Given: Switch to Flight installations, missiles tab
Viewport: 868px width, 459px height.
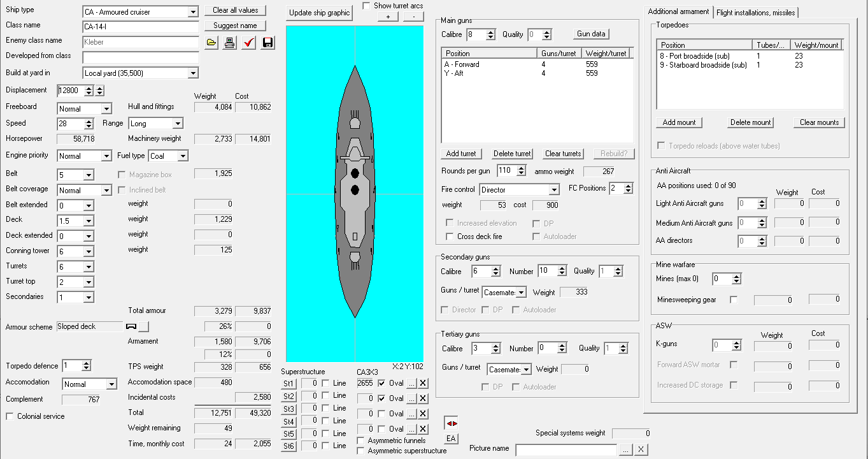Looking at the screenshot, I should (x=755, y=12).
